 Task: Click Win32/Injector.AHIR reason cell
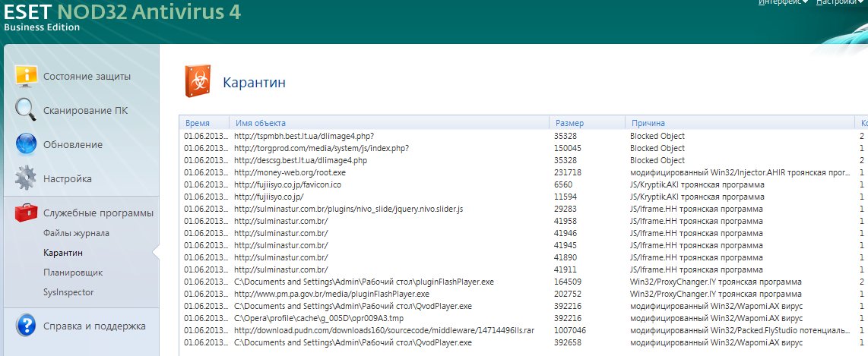[x=740, y=172]
